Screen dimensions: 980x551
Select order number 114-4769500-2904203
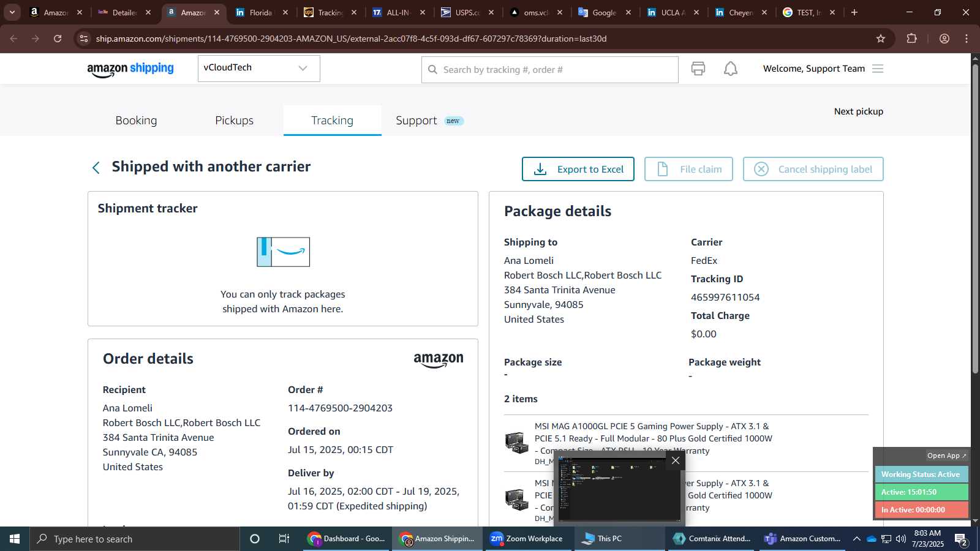[x=340, y=408]
